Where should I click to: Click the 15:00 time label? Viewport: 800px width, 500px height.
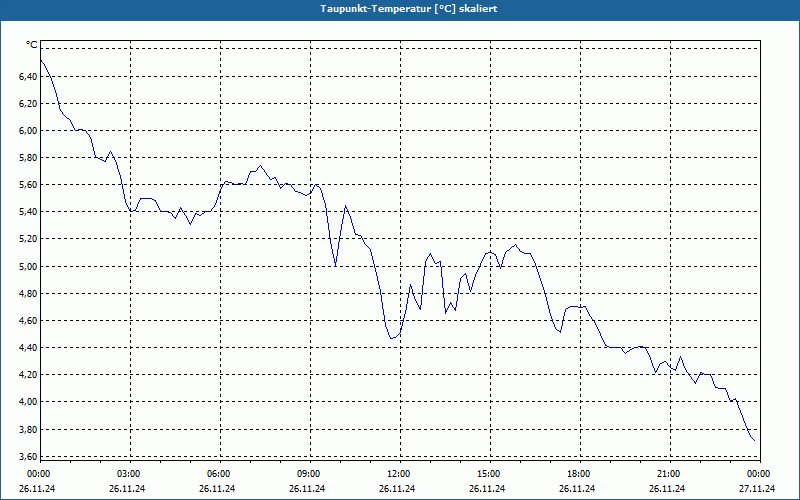click(488, 474)
